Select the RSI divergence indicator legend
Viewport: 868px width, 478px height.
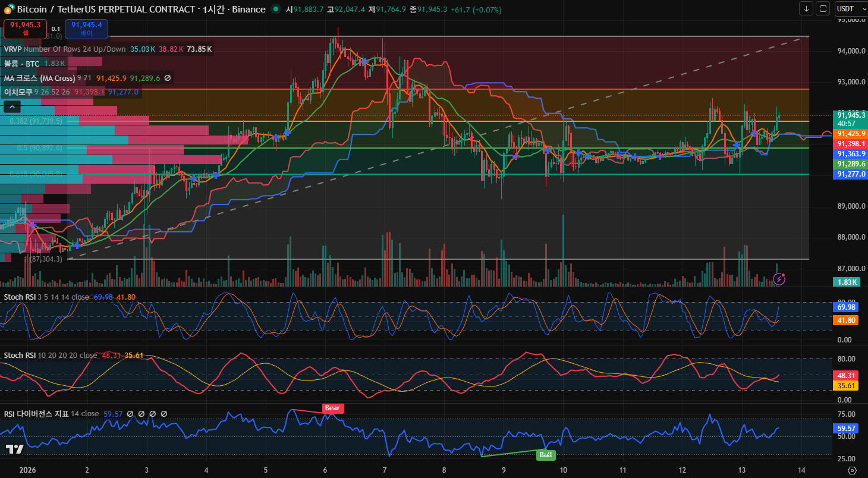36,414
